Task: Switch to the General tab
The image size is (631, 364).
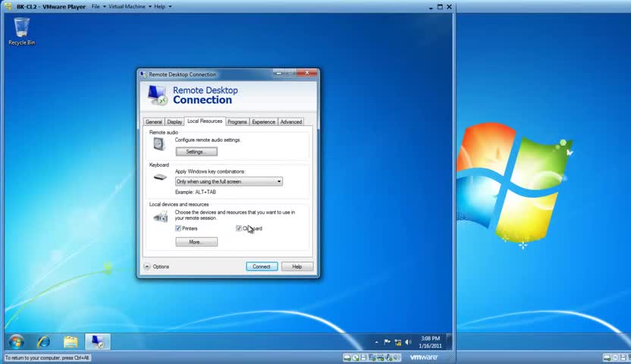Action: click(x=154, y=122)
